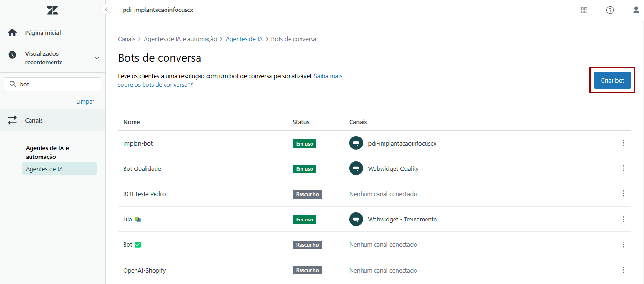Open the user profile icon
644x284 pixels.
636,10
